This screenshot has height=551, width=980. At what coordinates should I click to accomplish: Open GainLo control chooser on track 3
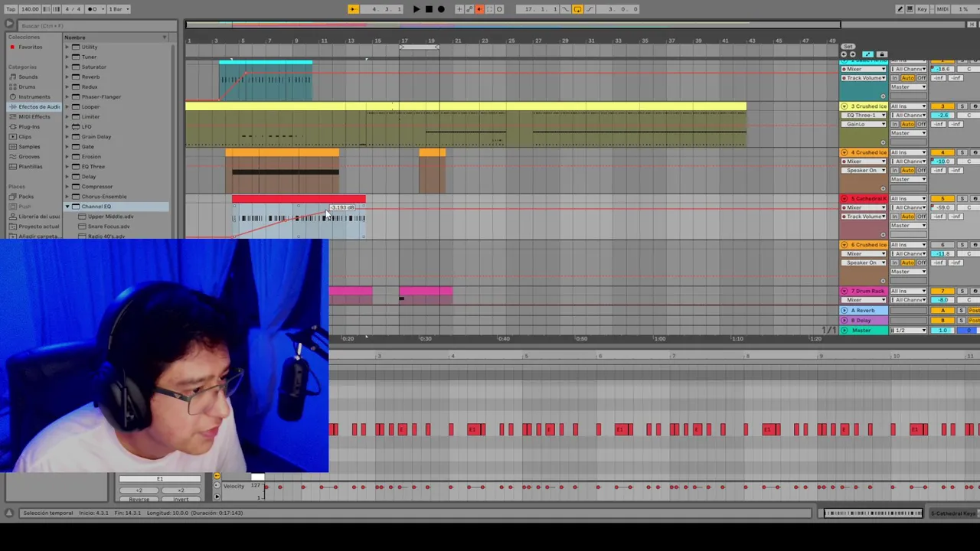pyautogui.click(x=864, y=124)
